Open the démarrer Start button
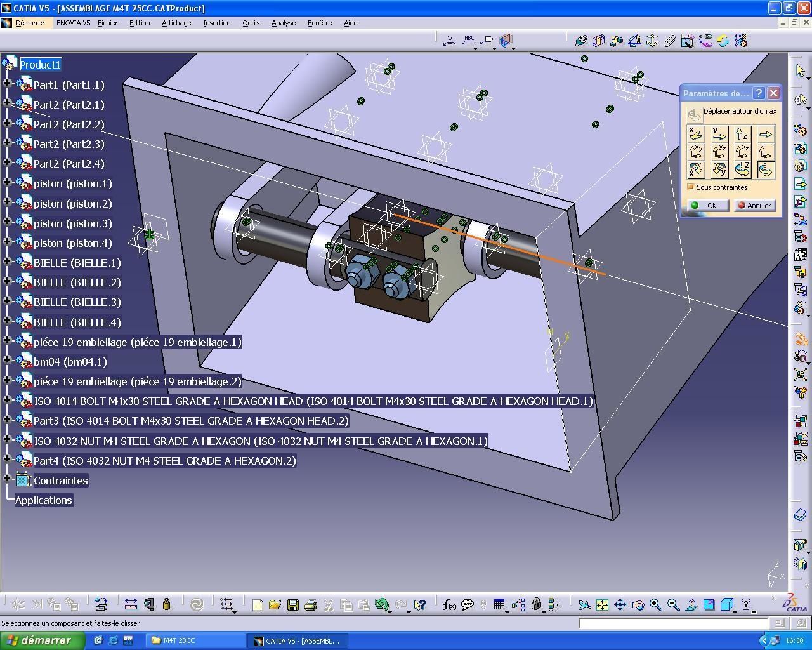Viewport: 812px width, 650px height. click(x=42, y=640)
